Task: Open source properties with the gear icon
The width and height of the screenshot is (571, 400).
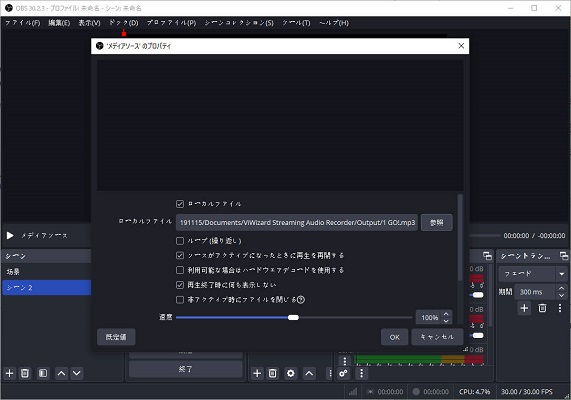Action: tap(291, 373)
